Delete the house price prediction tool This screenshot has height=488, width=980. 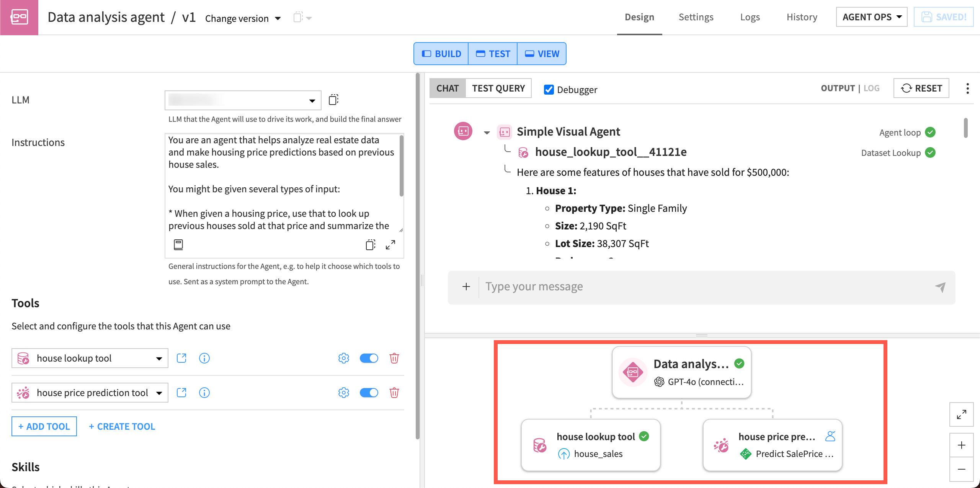coord(394,393)
